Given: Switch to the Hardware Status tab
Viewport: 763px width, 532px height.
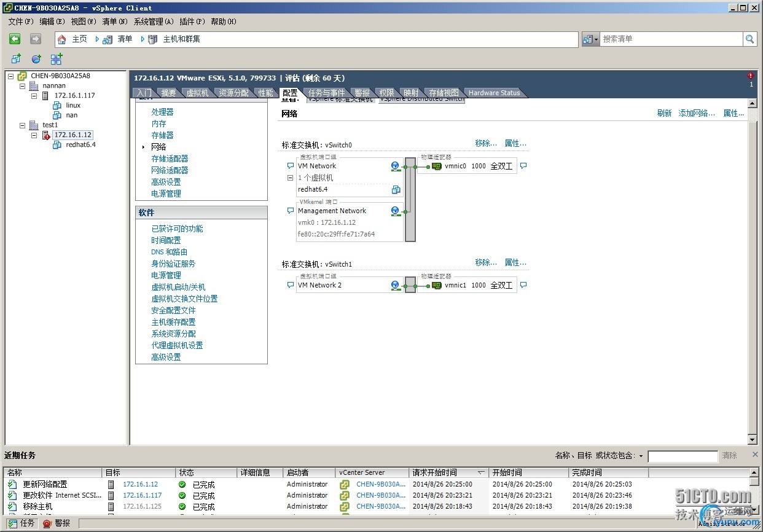Looking at the screenshot, I should click(x=494, y=93).
